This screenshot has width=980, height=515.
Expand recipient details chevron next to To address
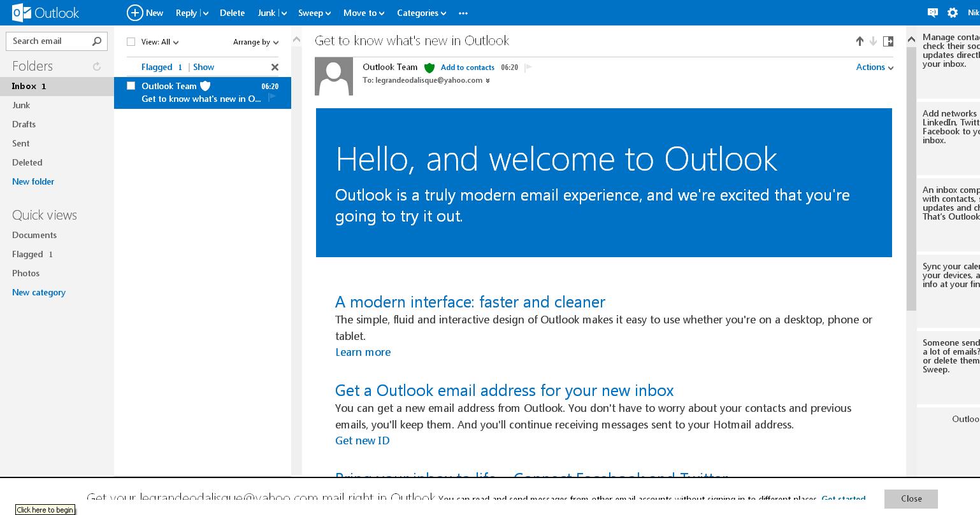[487, 81]
